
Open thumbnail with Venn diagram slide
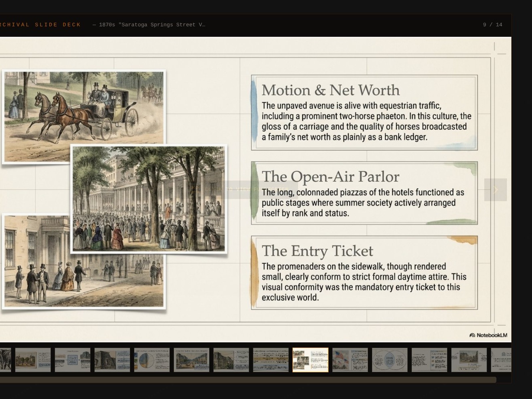click(390, 360)
